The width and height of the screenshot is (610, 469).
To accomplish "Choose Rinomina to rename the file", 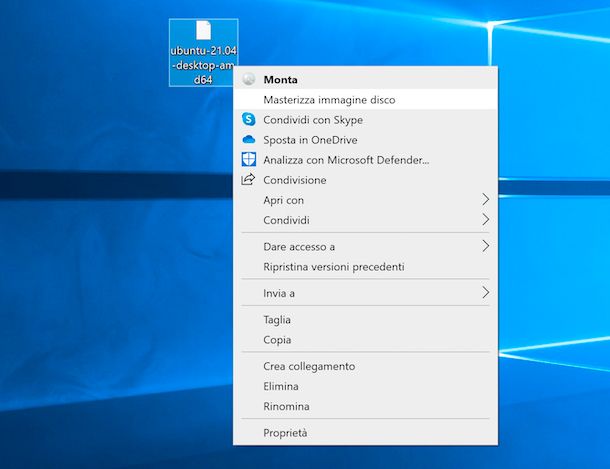I will click(x=365, y=406).
